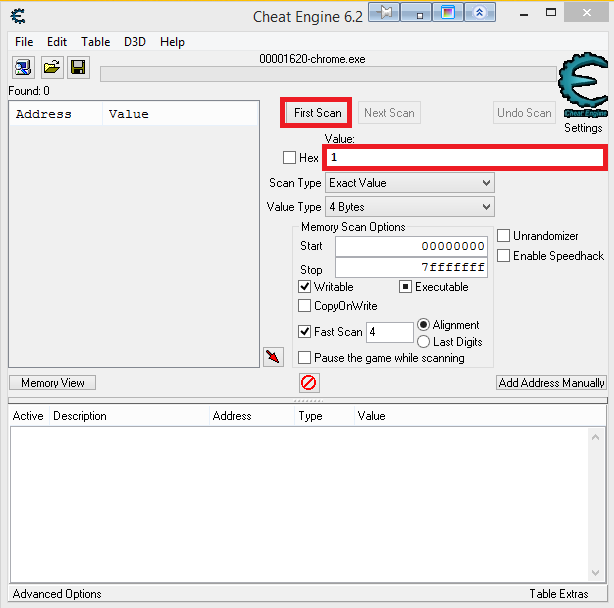The image size is (614, 608).
Task: Open the Edit menu
Action: tap(57, 42)
